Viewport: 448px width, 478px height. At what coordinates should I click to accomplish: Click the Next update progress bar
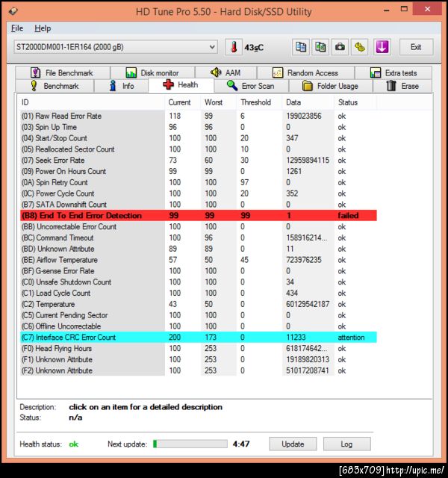tap(190, 444)
